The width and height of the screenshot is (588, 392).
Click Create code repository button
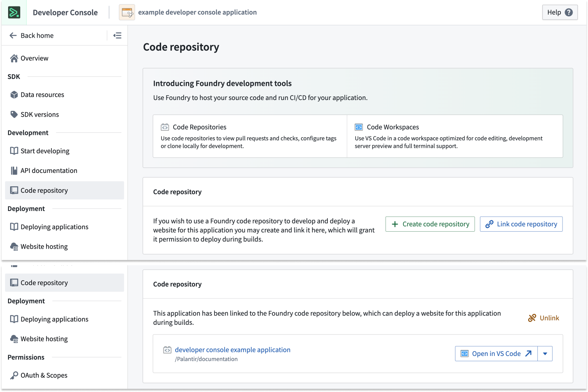click(430, 224)
